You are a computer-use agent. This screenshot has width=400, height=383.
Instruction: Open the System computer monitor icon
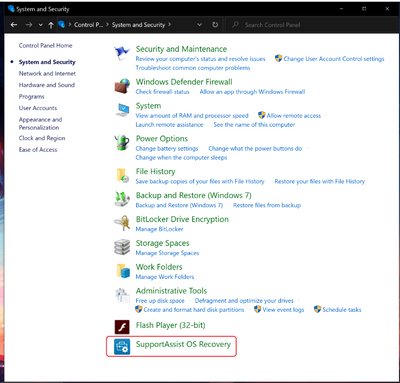(x=122, y=110)
